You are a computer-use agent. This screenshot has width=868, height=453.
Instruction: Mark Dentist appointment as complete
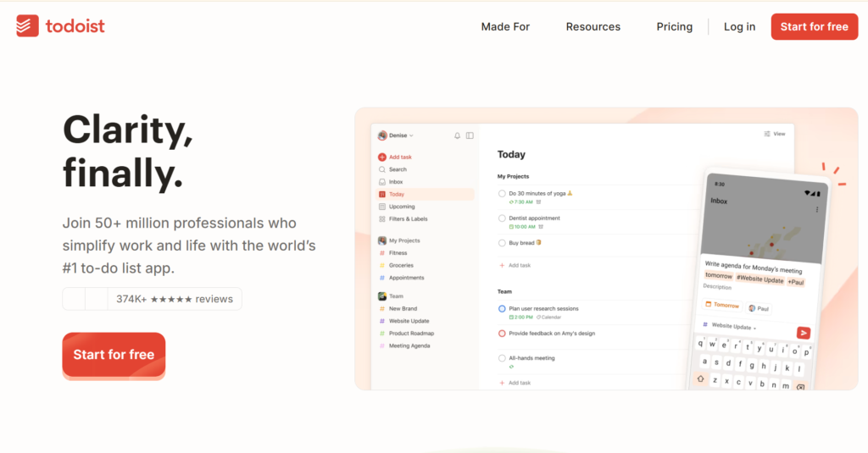(503, 218)
